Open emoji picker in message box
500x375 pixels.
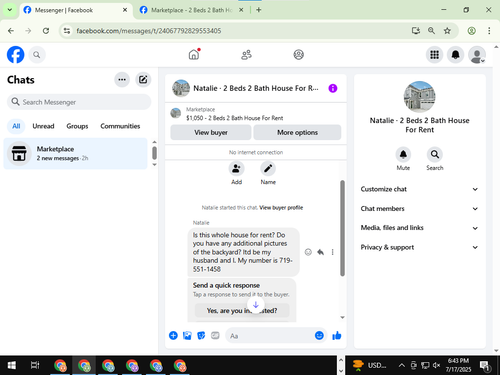[319, 335]
